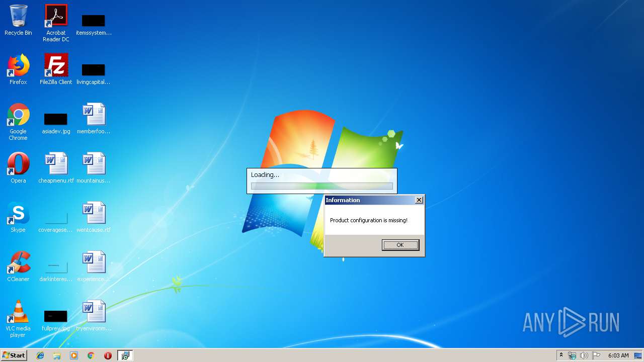
Task: Click the 6:03 AM clock
Action: pos(618,355)
